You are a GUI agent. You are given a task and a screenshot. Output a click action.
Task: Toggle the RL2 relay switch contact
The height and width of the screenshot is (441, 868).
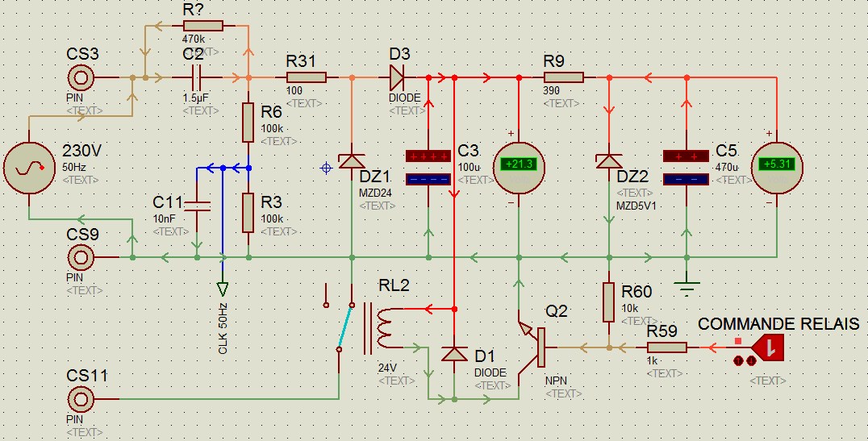(345, 327)
